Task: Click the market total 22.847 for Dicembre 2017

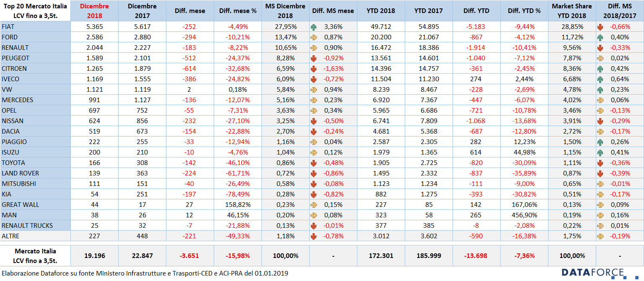Action: (142, 255)
